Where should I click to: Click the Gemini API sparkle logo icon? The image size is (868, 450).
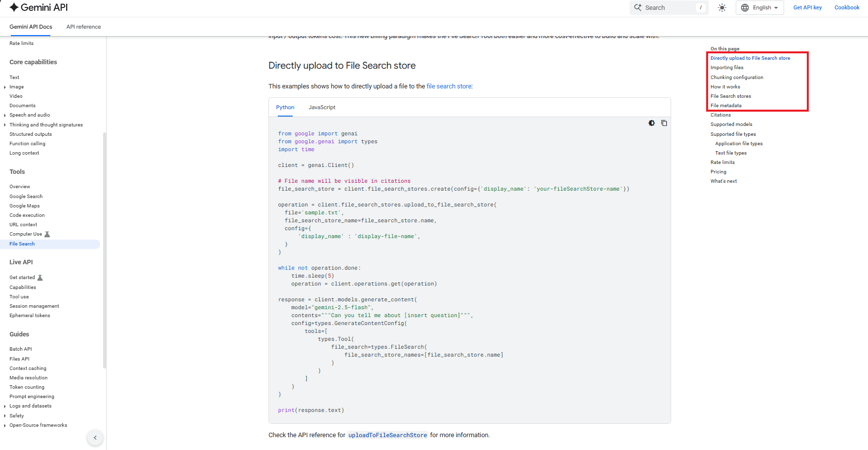(15, 7)
